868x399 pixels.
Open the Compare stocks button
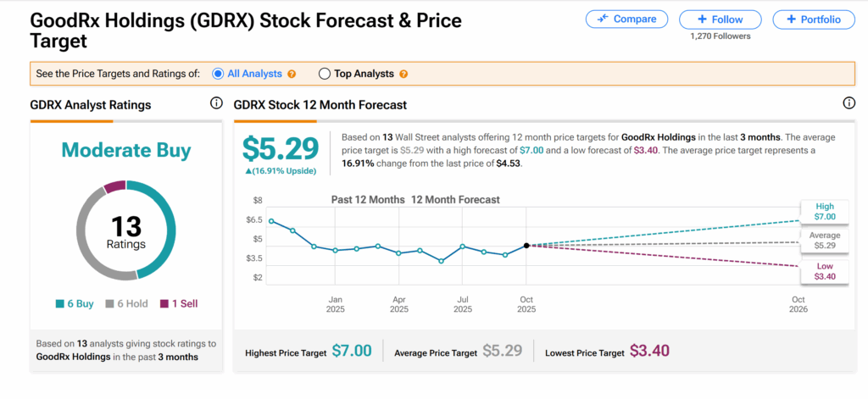[x=626, y=19]
